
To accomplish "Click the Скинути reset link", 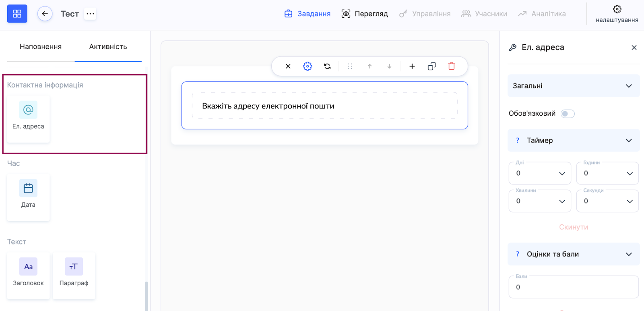I will [574, 227].
